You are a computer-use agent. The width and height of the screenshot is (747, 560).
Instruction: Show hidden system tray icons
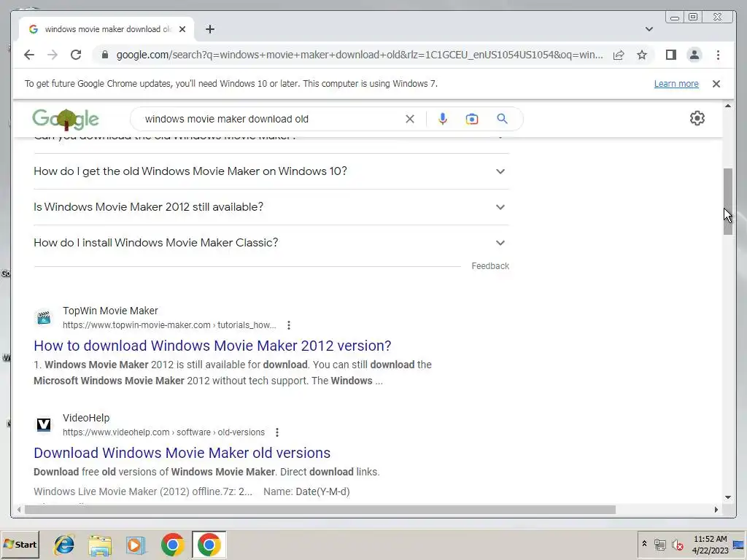pyautogui.click(x=644, y=544)
